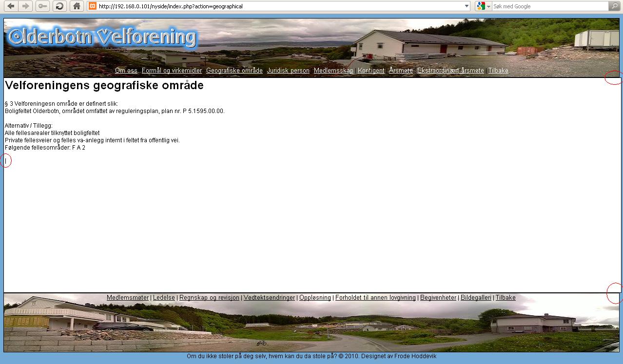The width and height of the screenshot is (623, 364).
Task: Click the browser Forward arrow button
Action: pyautogui.click(x=26, y=6)
